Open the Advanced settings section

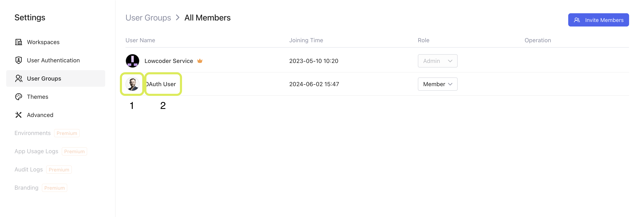pos(40,115)
